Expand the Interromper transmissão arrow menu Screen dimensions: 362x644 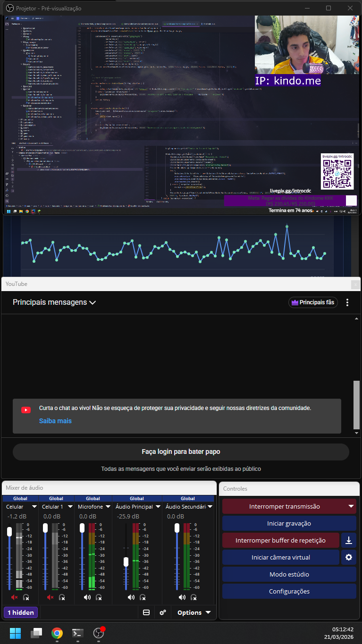tap(351, 506)
